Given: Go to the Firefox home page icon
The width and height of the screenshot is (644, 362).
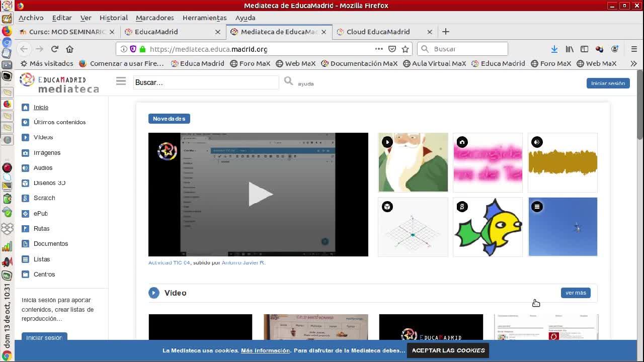Looking at the screenshot, I should (69, 49).
